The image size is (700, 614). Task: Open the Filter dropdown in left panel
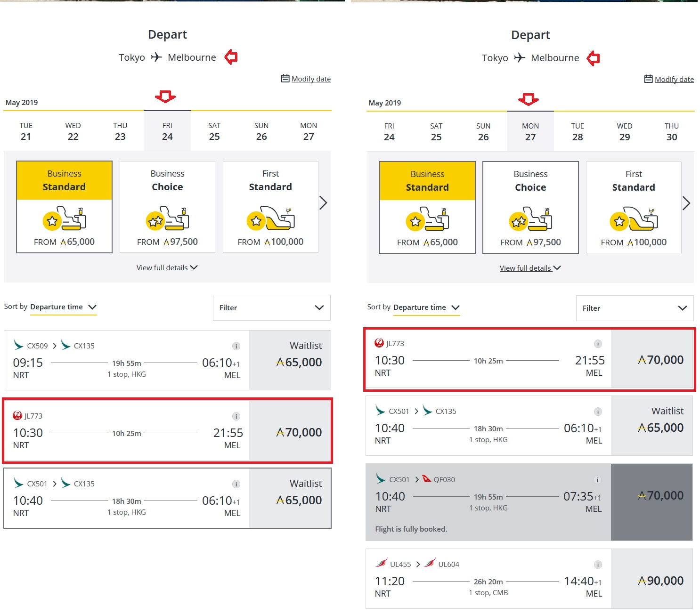coord(271,307)
